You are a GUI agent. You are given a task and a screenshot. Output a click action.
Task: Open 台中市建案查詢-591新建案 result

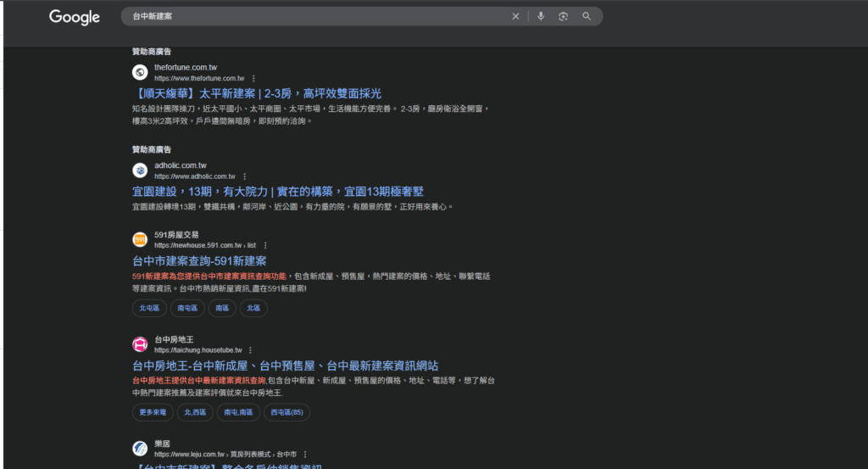199,261
